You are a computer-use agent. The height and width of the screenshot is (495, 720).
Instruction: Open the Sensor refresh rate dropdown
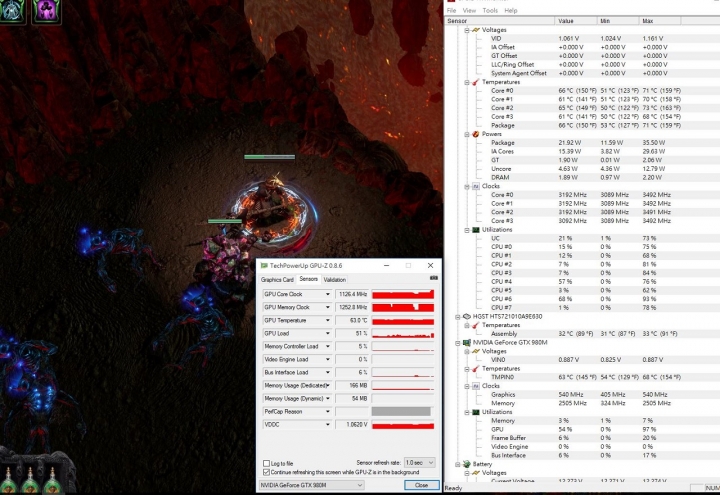419,462
